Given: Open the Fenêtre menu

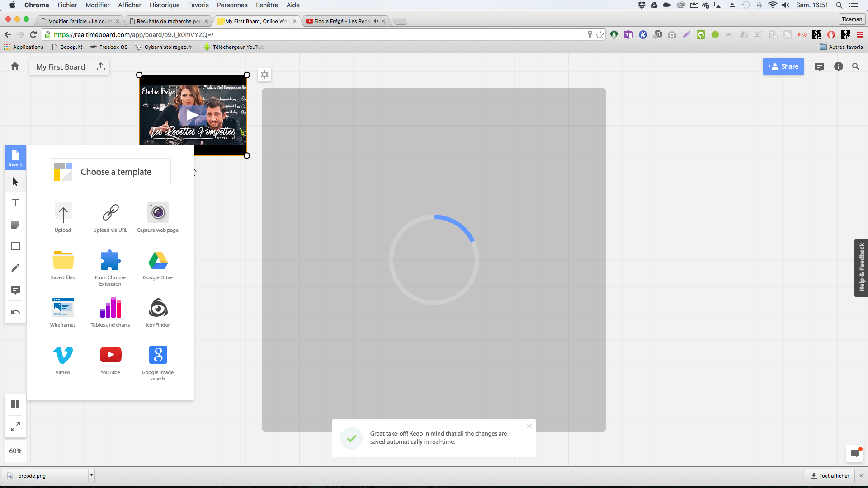Looking at the screenshot, I should [x=267, y=5].
